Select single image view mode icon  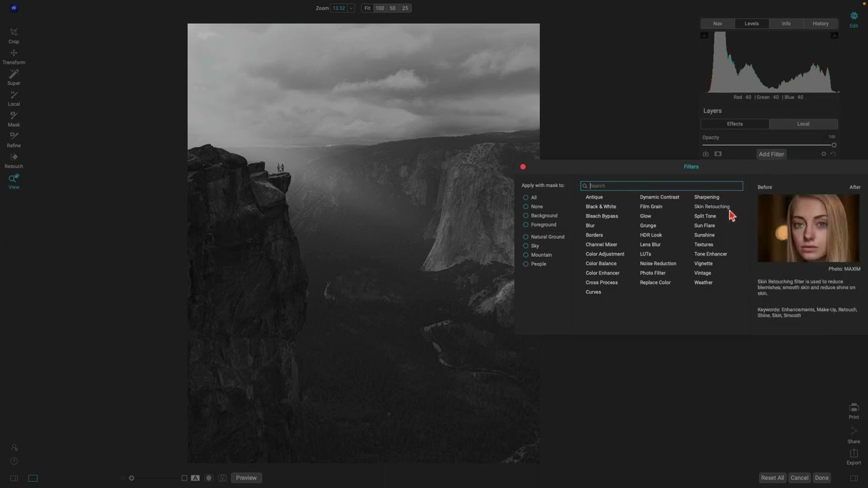tap(33, 478)
